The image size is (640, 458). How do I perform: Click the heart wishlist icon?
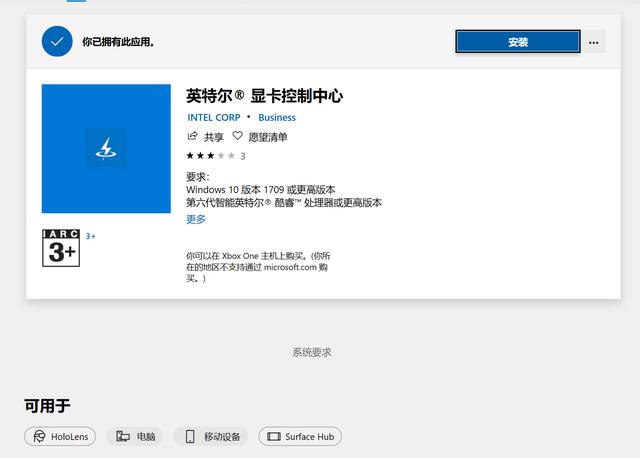[x=237, y=136]
